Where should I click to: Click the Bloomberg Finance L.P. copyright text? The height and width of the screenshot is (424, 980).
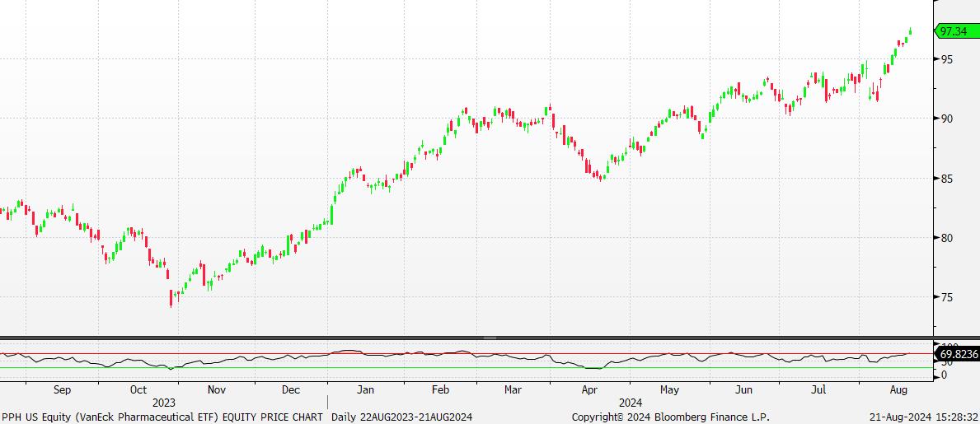[671, 417]
